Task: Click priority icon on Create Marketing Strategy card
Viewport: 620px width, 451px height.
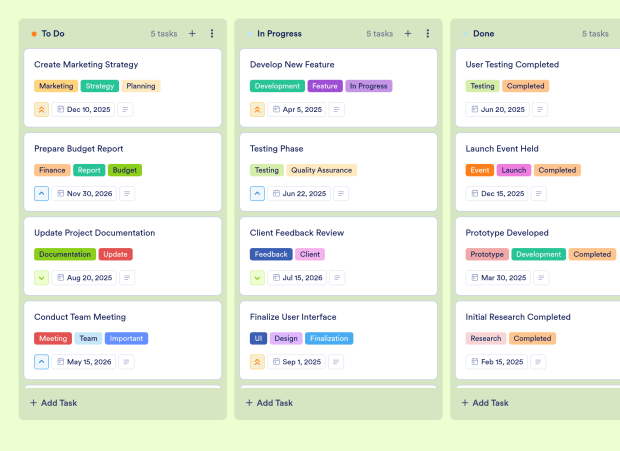Action: pos(42,110)
